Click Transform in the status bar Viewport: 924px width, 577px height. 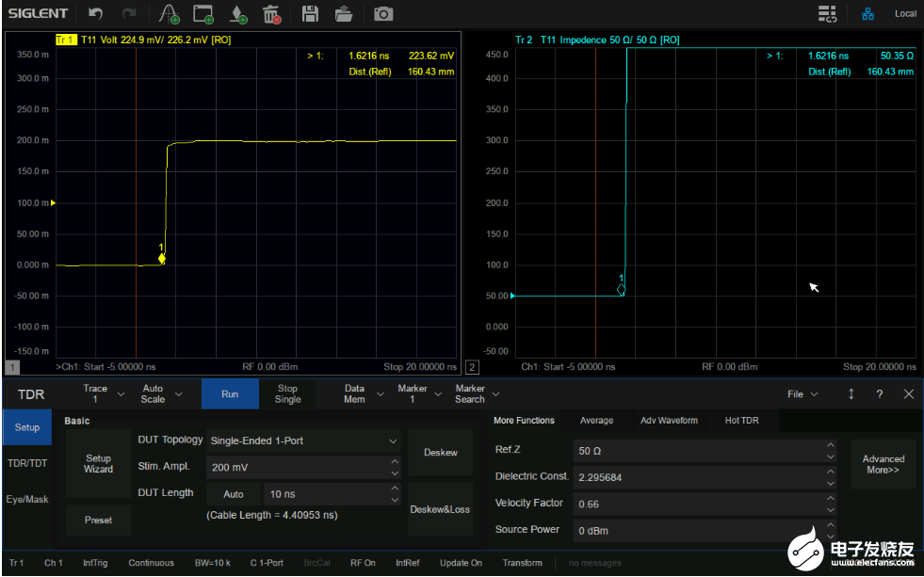click(522, 563)
